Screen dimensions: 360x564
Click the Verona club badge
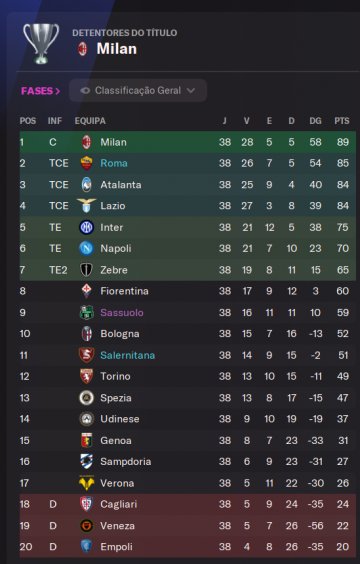(x=86, y=483)
